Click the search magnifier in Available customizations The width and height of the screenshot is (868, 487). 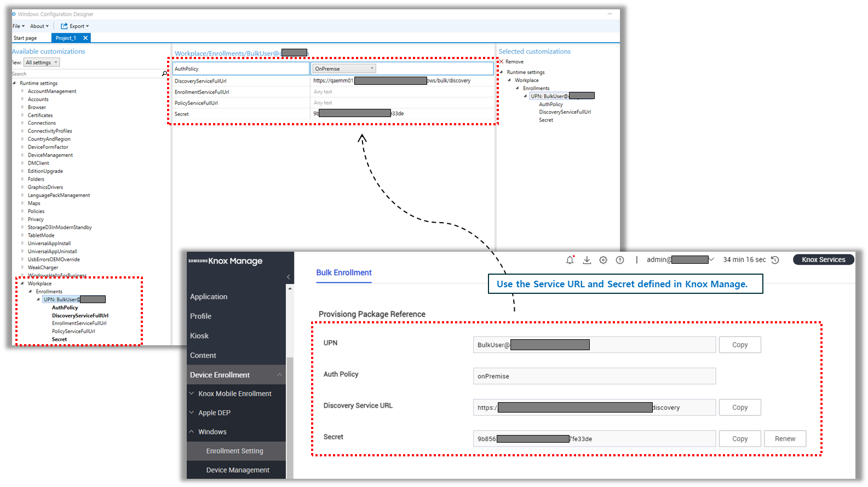tap(164, 73)
